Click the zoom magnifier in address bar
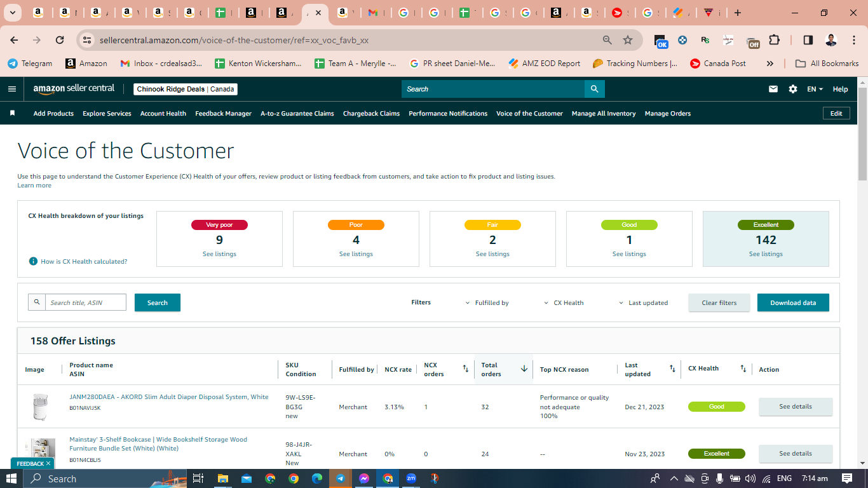The image size is (868, 488). tap(607, 40)
